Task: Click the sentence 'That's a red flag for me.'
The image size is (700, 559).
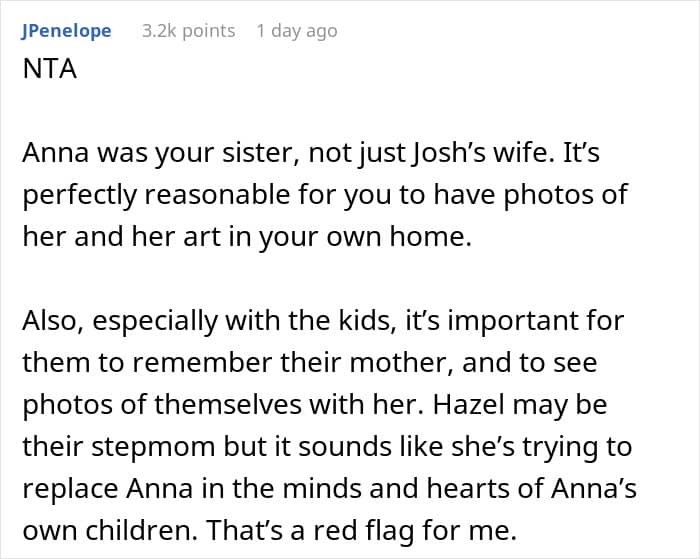Action: tap(362, 530)
